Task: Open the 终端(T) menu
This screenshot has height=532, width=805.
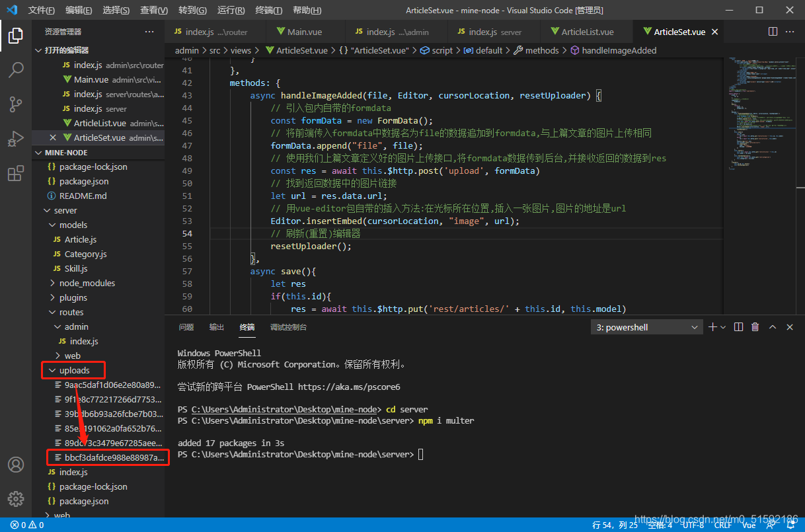Action: [x=268, y=11]
